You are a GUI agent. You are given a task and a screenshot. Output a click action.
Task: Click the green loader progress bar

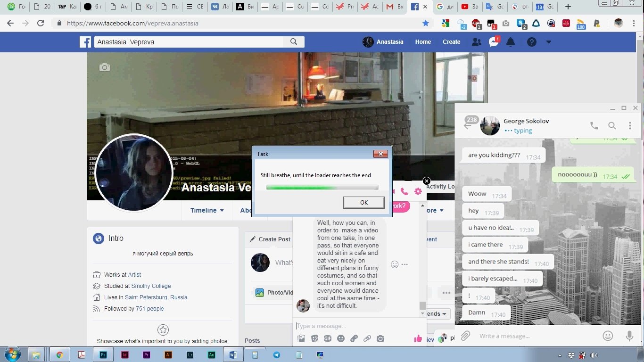coord(322,187)
